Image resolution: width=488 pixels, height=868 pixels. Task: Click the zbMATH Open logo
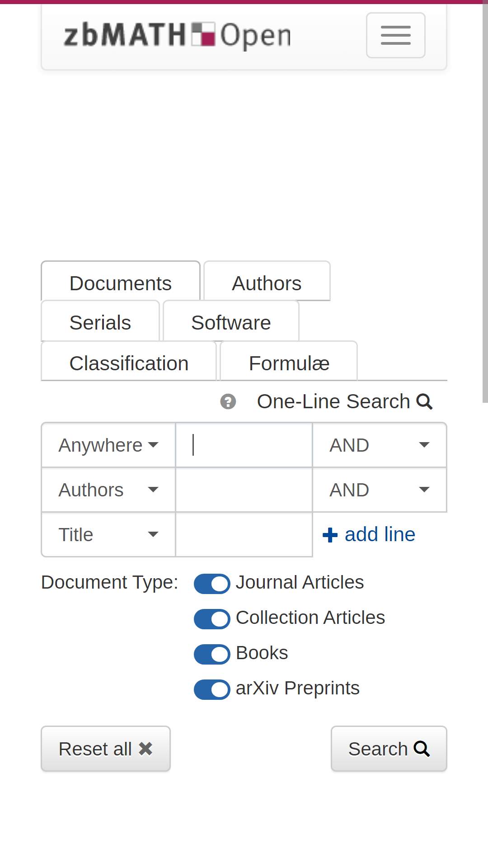(x=177, y=35)
